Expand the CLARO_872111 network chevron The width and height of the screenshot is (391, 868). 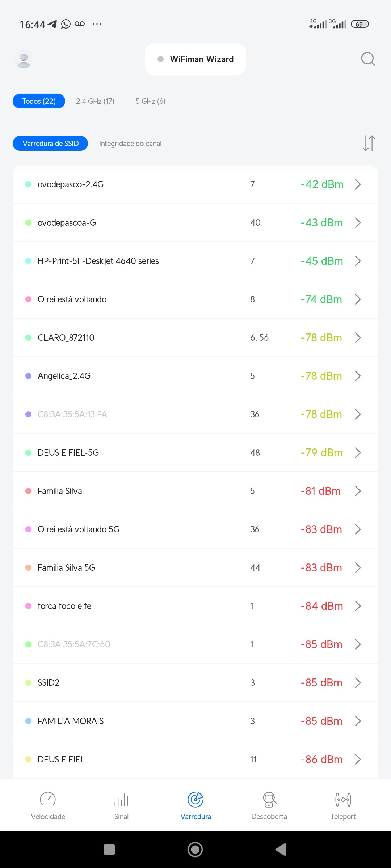pos(358,338)
